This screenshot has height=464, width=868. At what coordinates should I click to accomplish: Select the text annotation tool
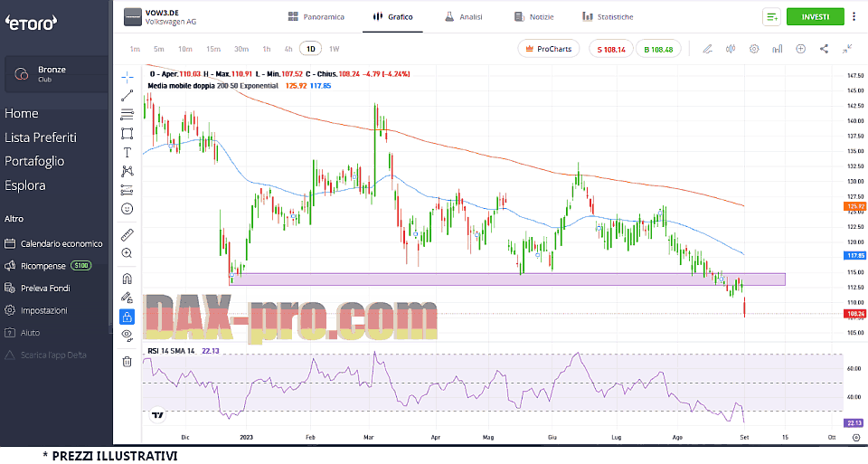(127, 152)
